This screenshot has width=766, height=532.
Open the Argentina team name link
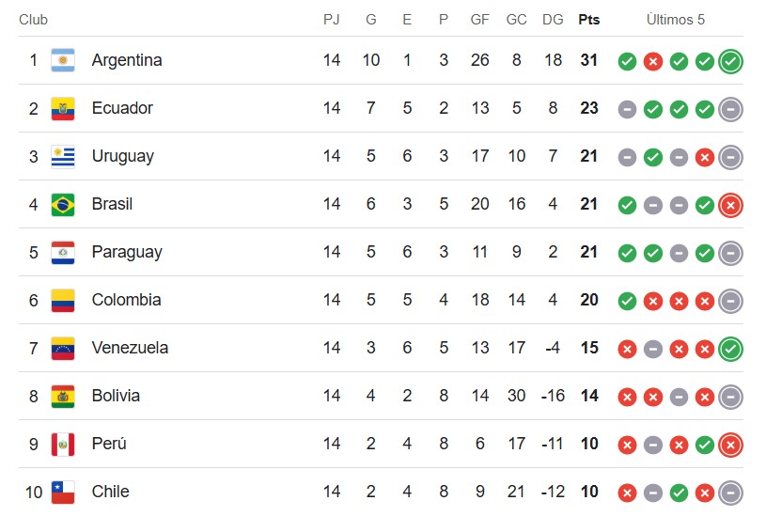[x=127, y=60]
